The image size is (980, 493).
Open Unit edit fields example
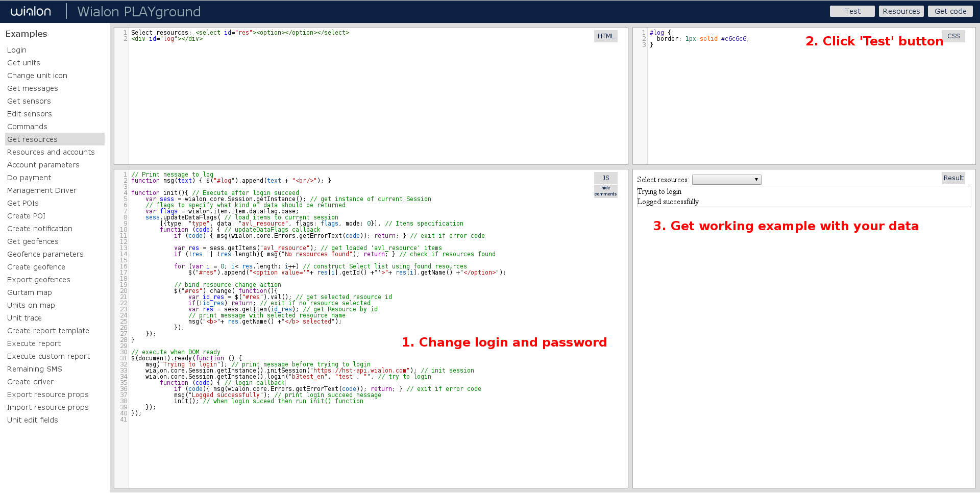[x=33, y=420]
